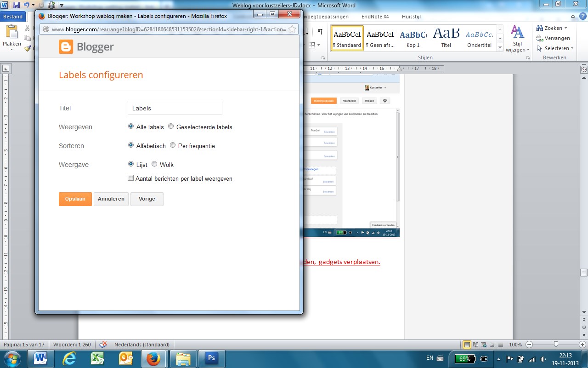Click the globe site identity icon in Firefox

[46, 29]
